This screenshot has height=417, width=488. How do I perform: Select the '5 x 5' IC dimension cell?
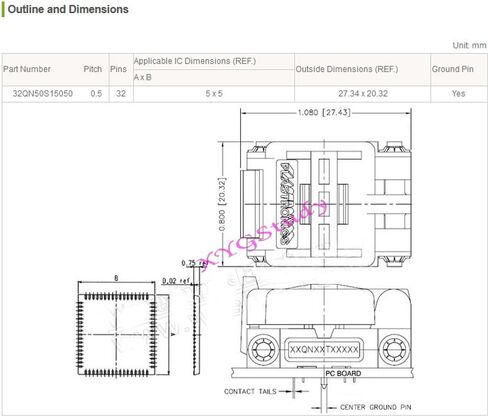click(x=214, y=94)
